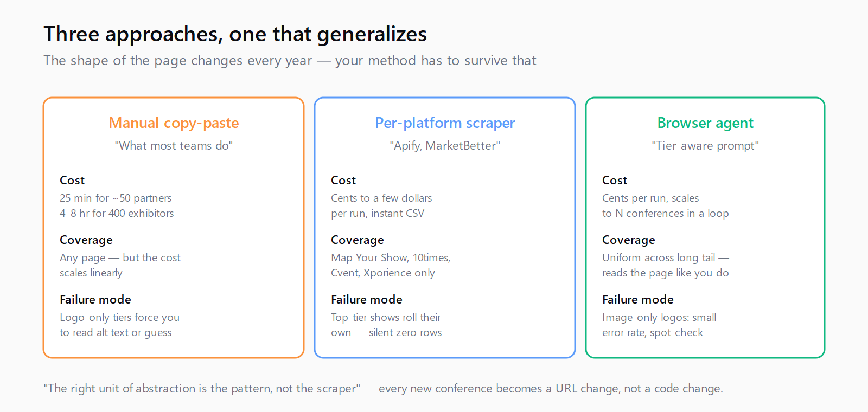Select the "What most teams do" quote
The height and width of the screenshot is (412, 868).
pos(174,146)
